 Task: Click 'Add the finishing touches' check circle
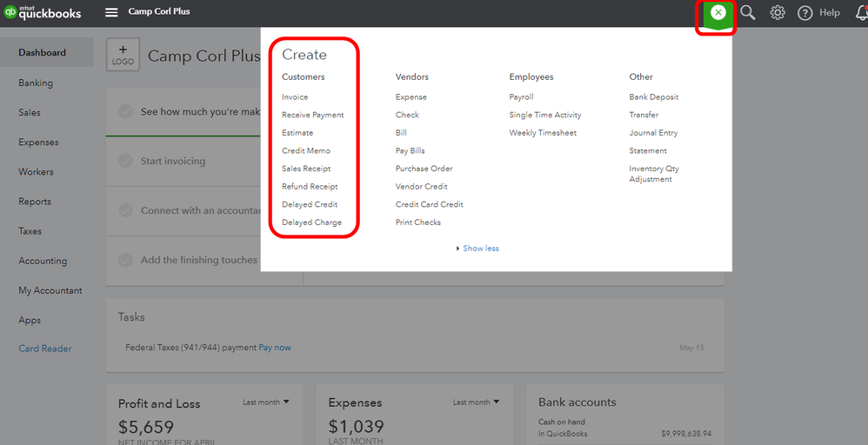point(125,260)
